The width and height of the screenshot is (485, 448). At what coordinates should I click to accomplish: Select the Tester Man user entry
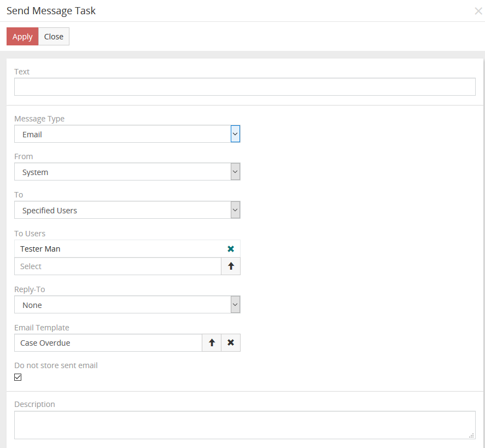[x=40, y=249]
